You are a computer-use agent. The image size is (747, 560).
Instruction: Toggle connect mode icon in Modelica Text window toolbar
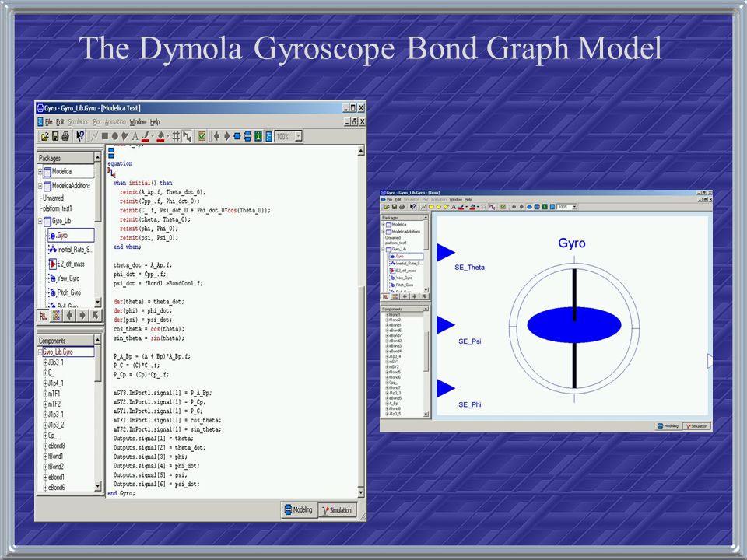point(187,137)
